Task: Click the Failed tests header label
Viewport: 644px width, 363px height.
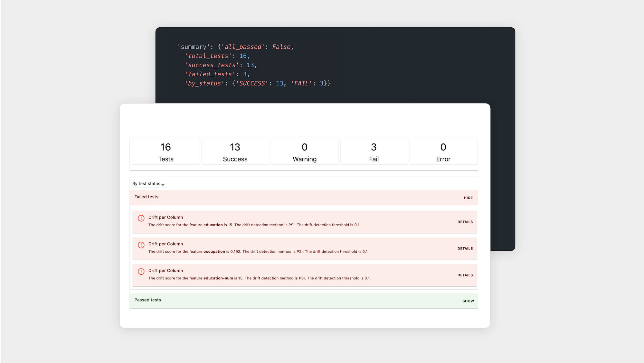Action: coord(146,197)
